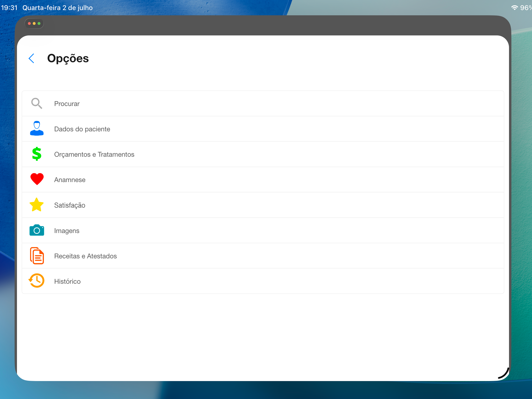Image resolution: width=532 pixels, height=399 pixels.
Task: Click the blue patient person icon
Action: coord(37,128)
